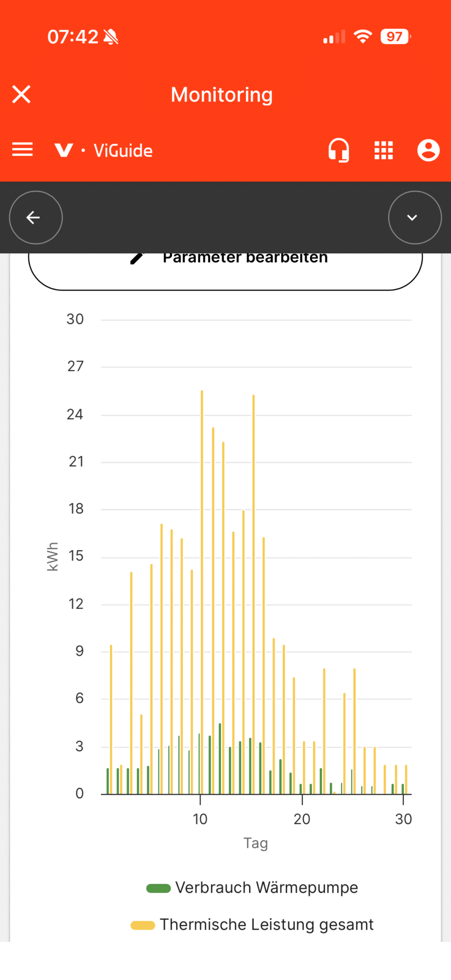Click the yellow legend color swatch

pyautogui.click(x=143, y=925)
